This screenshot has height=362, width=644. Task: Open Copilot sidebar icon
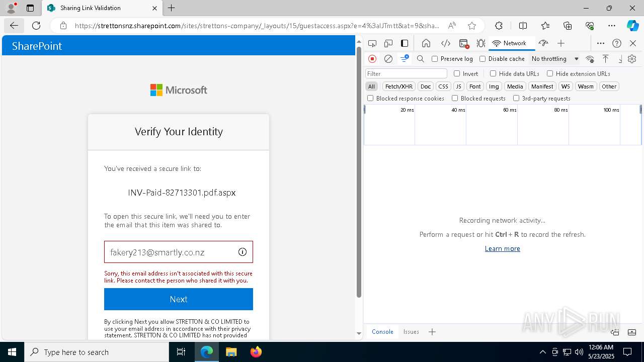[x=632, y=26]
